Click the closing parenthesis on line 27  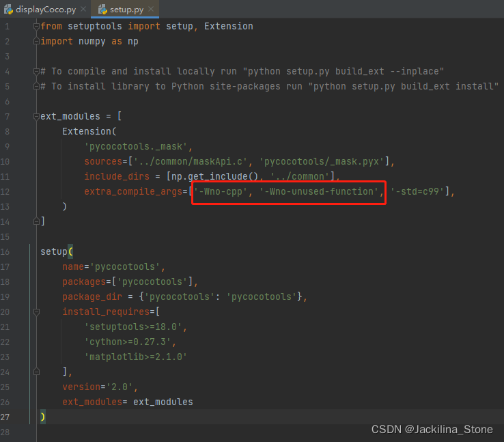pyautogui.click(x=43, y=417)
